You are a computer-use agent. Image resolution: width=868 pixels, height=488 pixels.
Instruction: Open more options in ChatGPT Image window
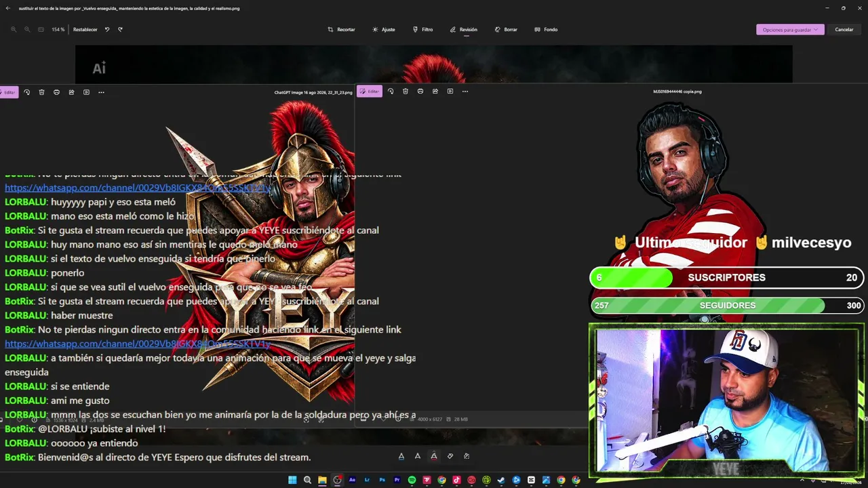[101, 92]
